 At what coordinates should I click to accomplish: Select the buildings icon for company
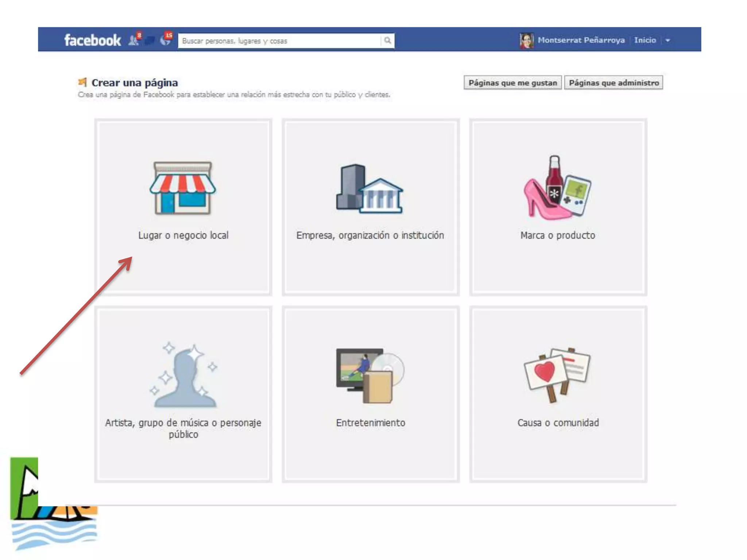tap(369, 189)
